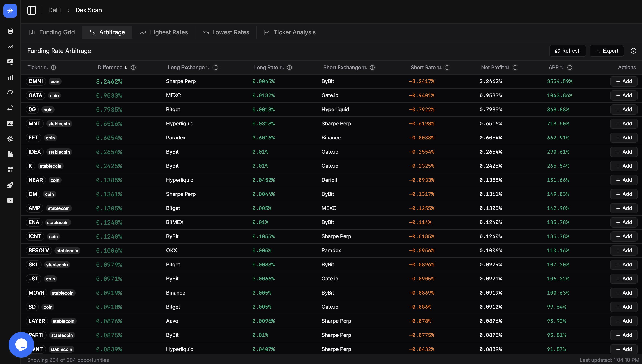The width and height of the screenshot is (642, 364).
Task: Select the balance scales sidebar icon
Action: [x=10, y=92]
